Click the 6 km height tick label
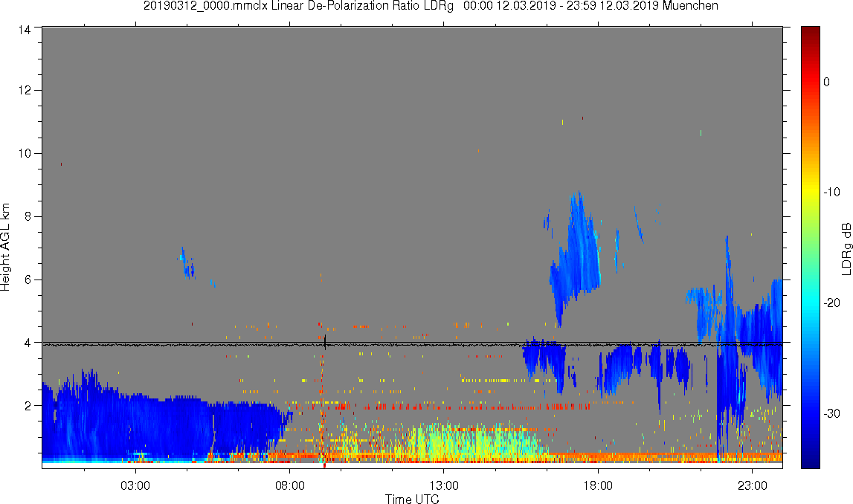853x504 pixels. tap(27, 280)
